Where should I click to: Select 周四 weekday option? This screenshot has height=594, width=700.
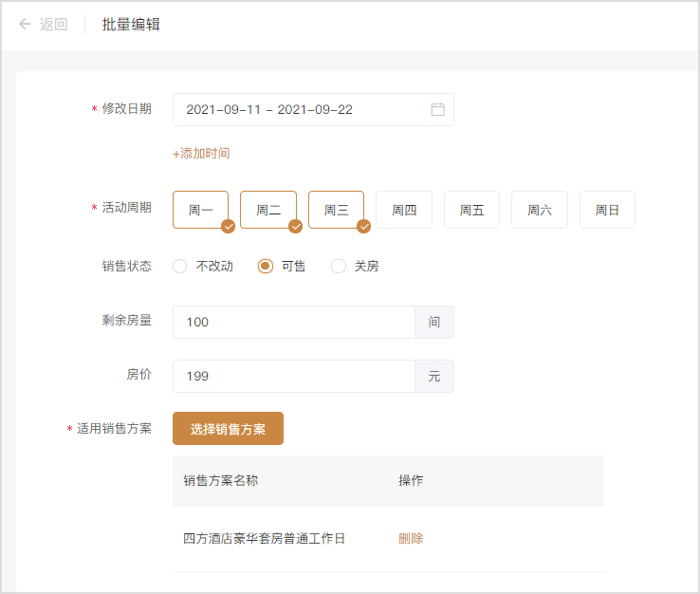click(x=404, y=211)
